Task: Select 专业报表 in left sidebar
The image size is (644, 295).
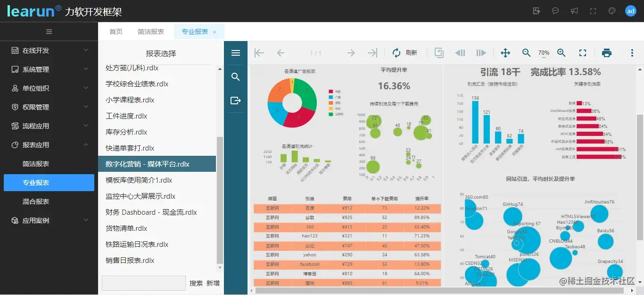Action: 49,183
